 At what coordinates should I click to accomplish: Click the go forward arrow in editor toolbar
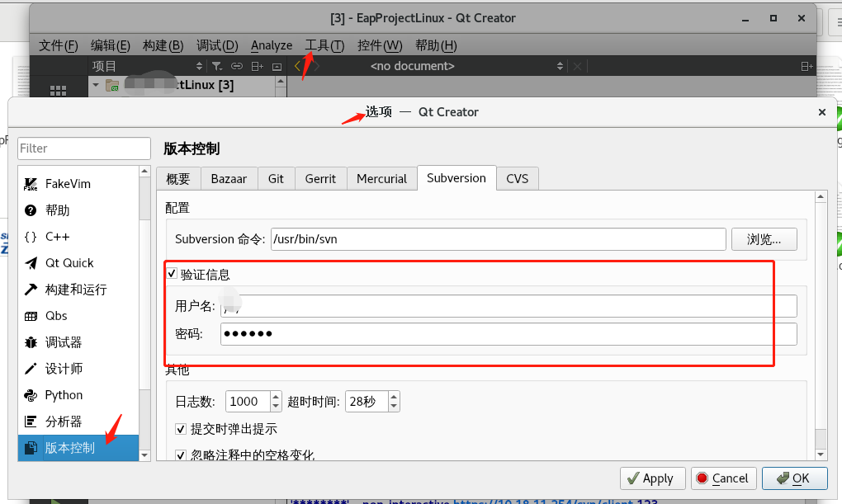[x=317, y=66]
